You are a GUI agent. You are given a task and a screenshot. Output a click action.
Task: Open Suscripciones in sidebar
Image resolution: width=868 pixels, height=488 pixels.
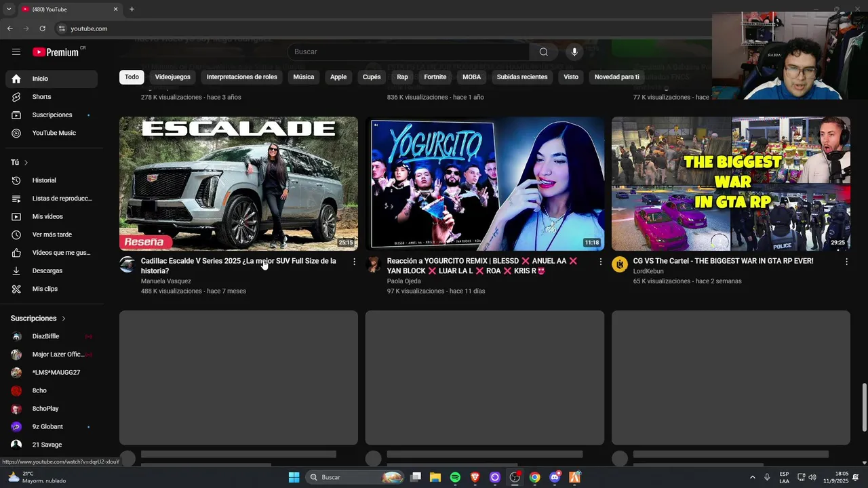tap(52, 115)
